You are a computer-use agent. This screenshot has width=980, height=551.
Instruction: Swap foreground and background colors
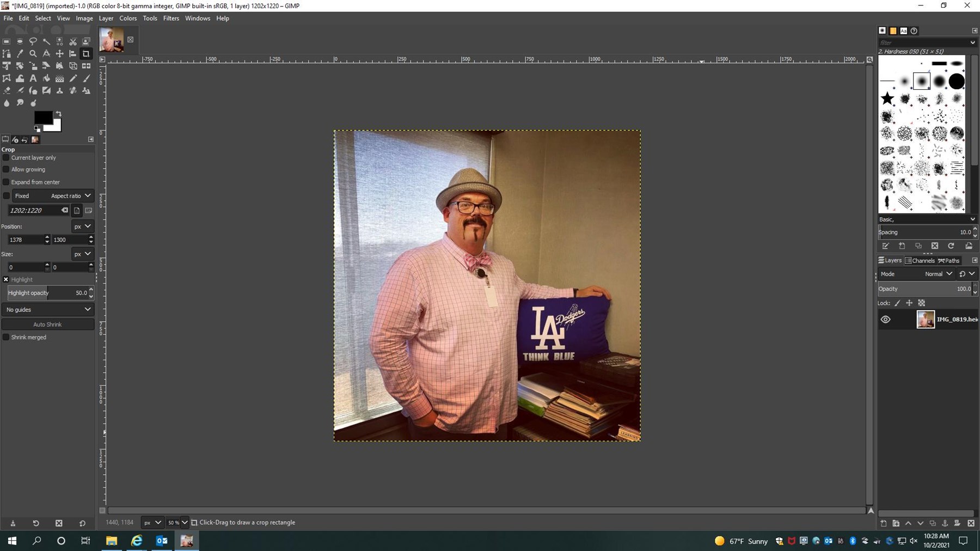click(x=59, y=114)
